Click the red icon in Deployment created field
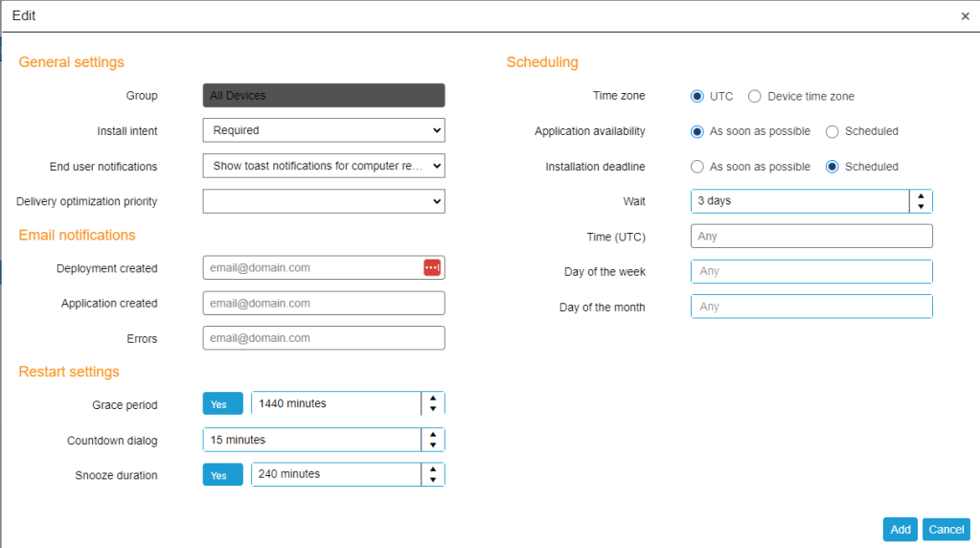The image size is (980, 548). [431, 268]
